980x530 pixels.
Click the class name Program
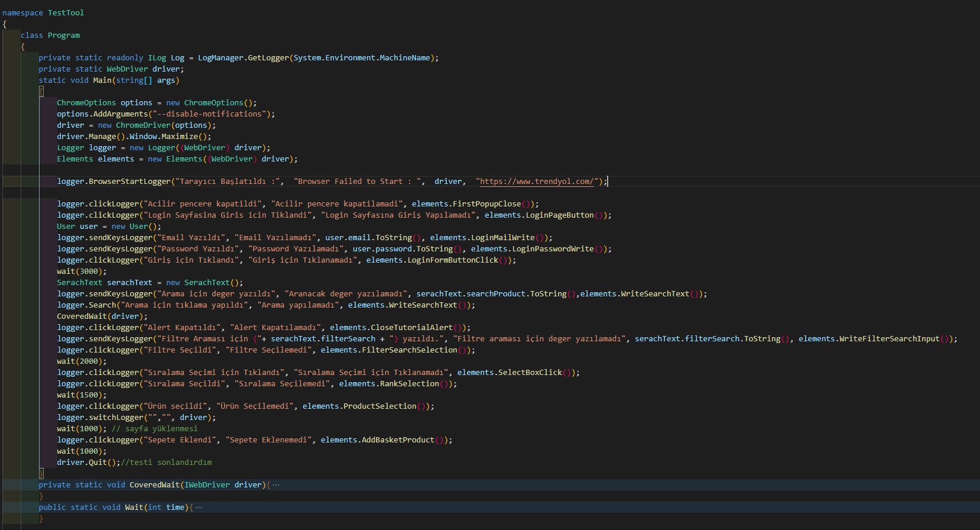tap(64, 35)
